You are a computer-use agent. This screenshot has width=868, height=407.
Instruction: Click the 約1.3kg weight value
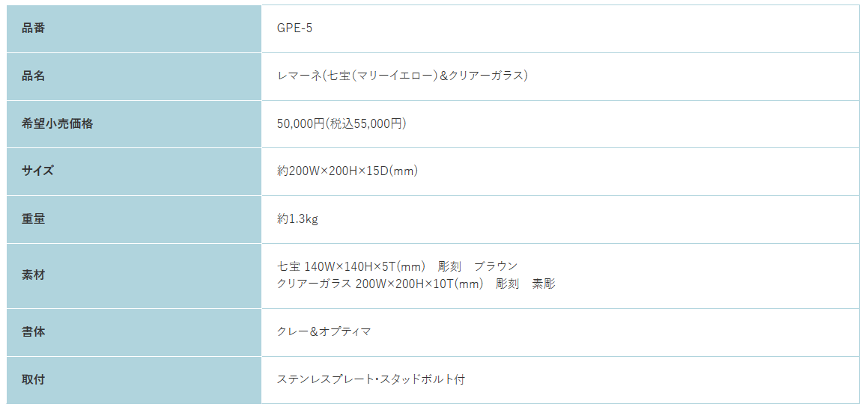tap(297, 219)
